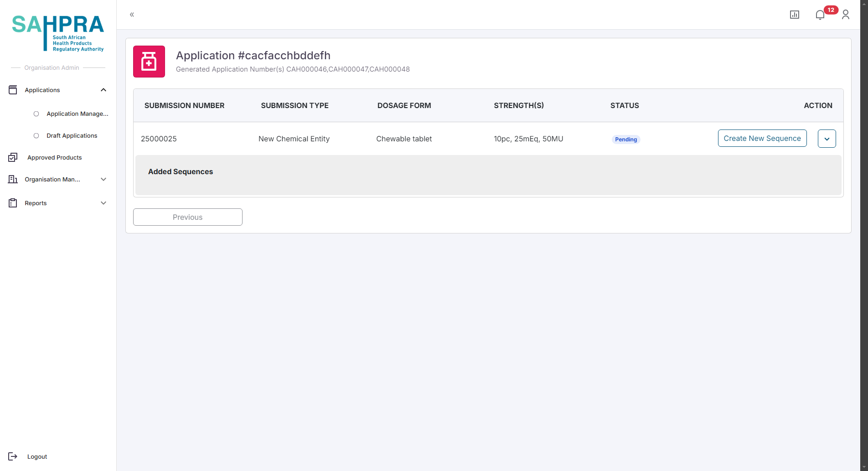
Task: Open the action dropdown beside Create New Sequence
Action: point(827,139)
